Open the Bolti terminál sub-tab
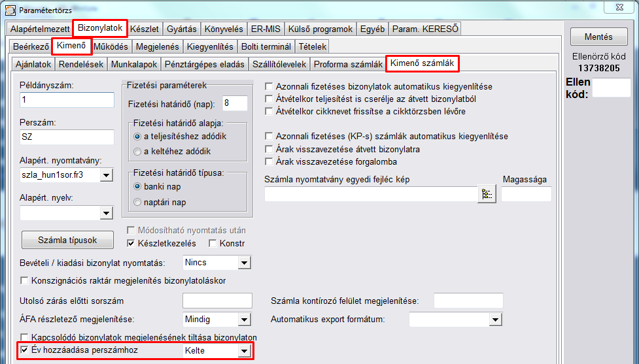Viewport: 639px width, 364px height. click(266, 47)
